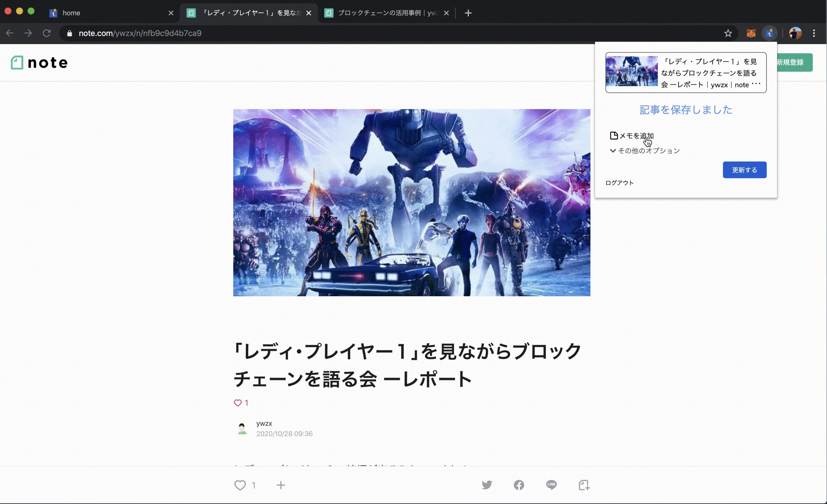The image size is (827, 504).
Task: Bookmark this page with the star icon
Action: click(x=728, y=33)
